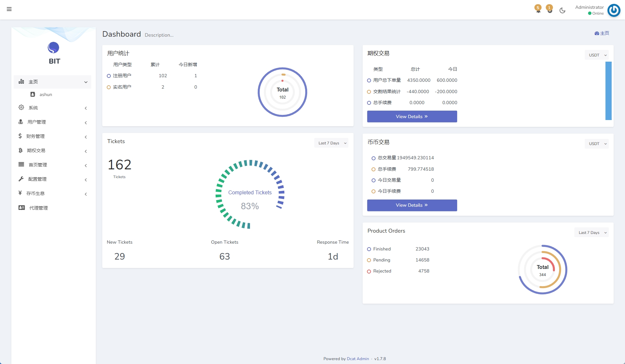This screenshot has height=364, width=625.
Task: Click the blue vertical bar in 期权交易
Action: pos(608,91)
